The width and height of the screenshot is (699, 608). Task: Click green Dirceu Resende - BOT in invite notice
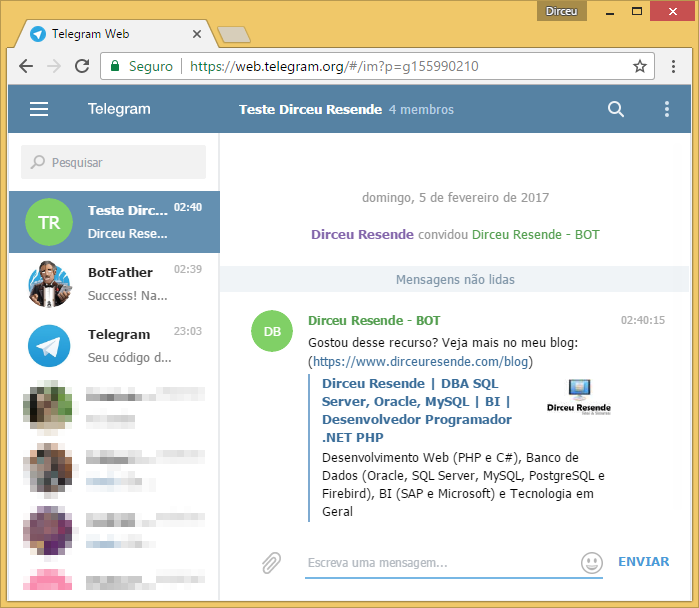pos(535,234)
